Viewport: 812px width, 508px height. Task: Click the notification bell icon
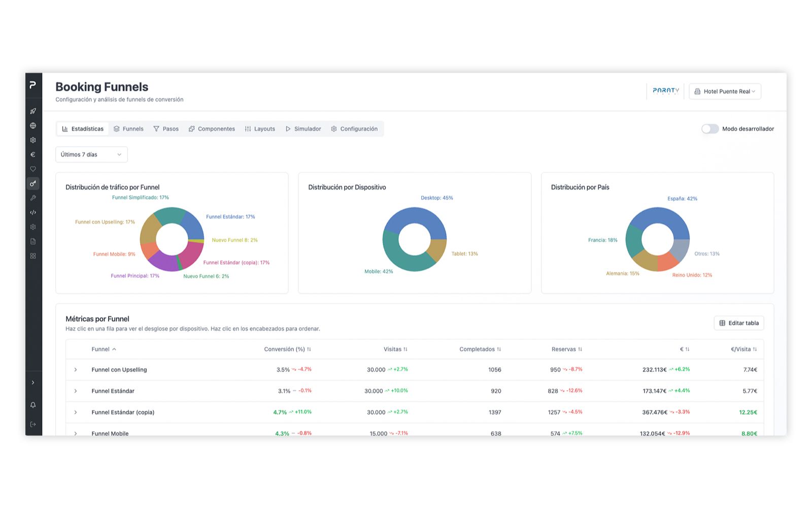pos(33,405)
